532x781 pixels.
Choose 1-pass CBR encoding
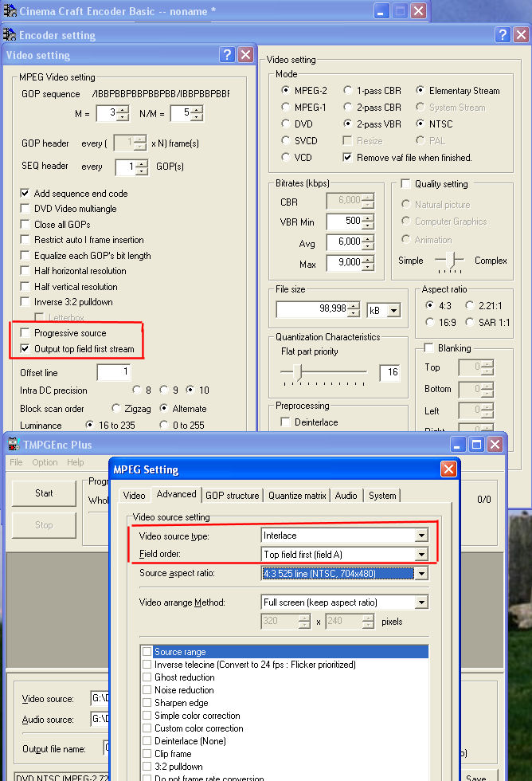pos(348,90)
